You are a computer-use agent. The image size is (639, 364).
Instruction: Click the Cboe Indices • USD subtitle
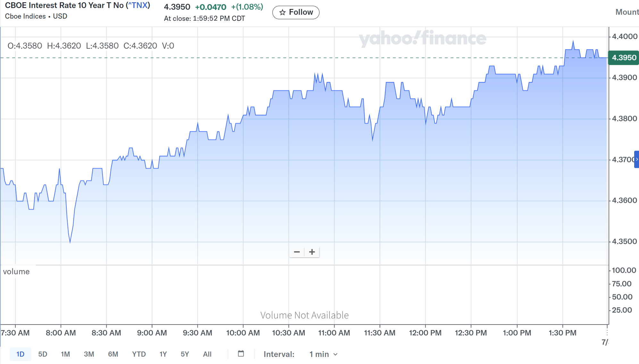coord(36,16)
